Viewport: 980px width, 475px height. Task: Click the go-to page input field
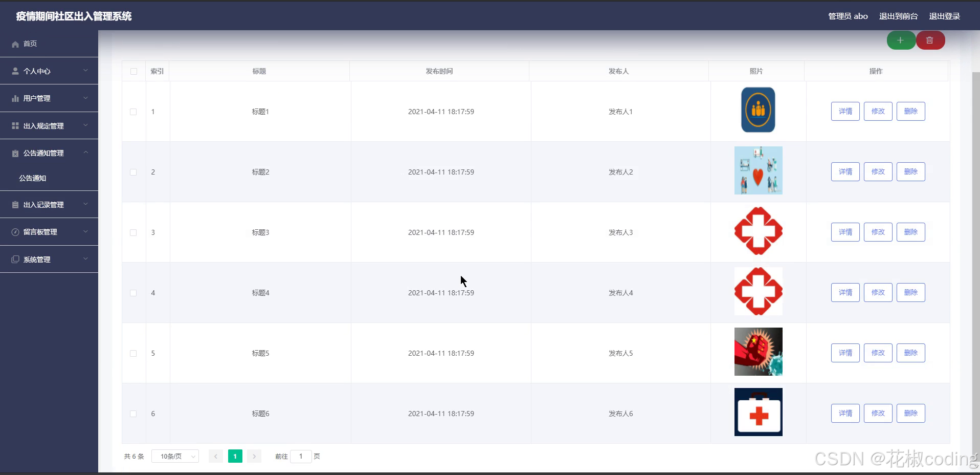(301, 456)
